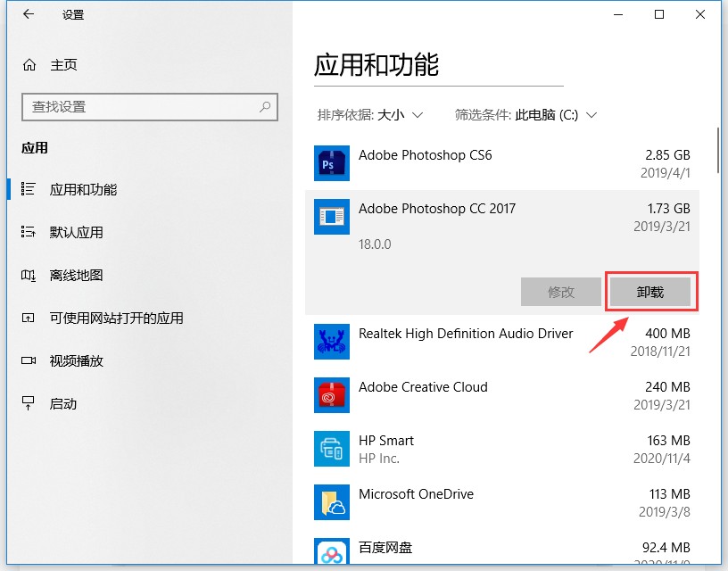Click the Realtek Audio Driver crab icon
Image resolution: width=728 pixels, height=571 pixels.
(331, 342)
